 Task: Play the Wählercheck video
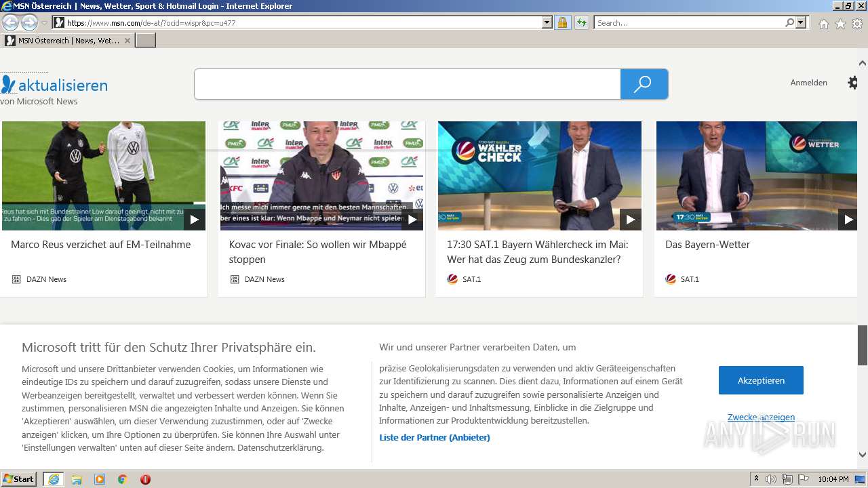(x=631, y=220)
